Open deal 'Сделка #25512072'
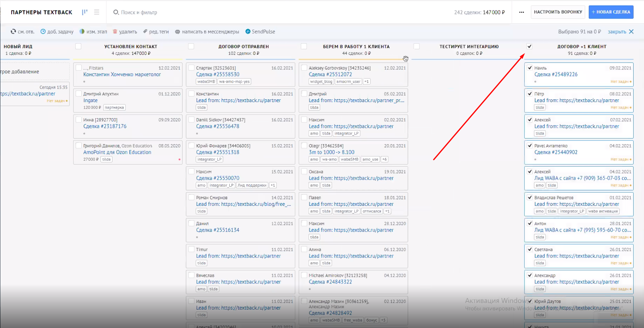The image size is (644, 328). click(331, 74)
